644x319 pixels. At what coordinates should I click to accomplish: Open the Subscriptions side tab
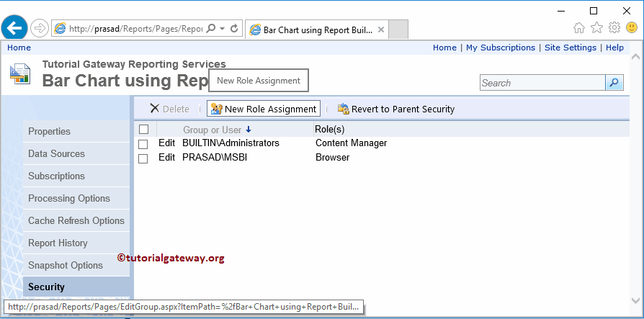pos(76,176)
